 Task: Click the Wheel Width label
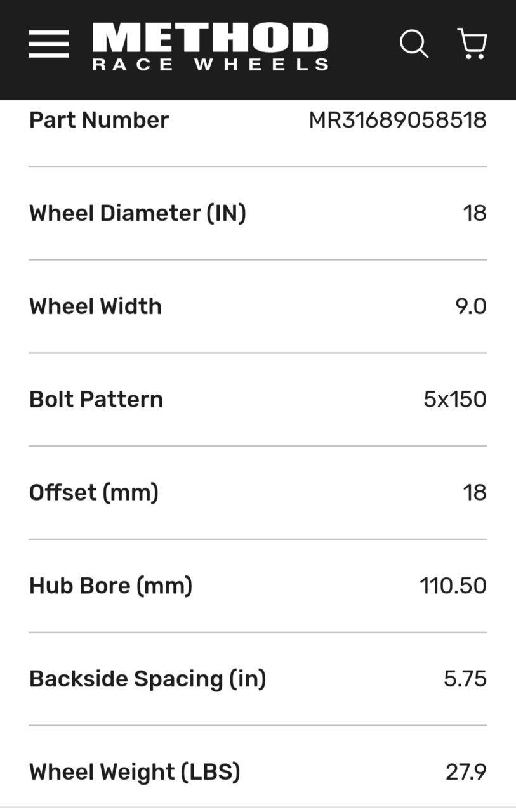point(96,306)
